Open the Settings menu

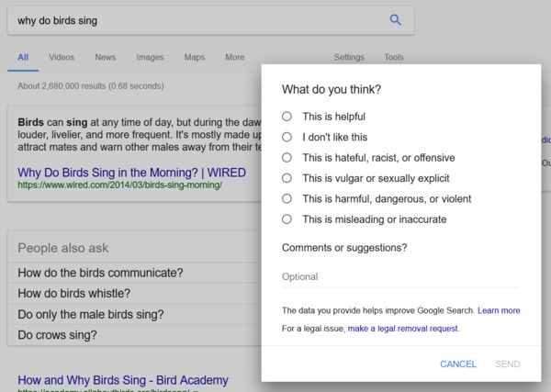coord(349,57)
